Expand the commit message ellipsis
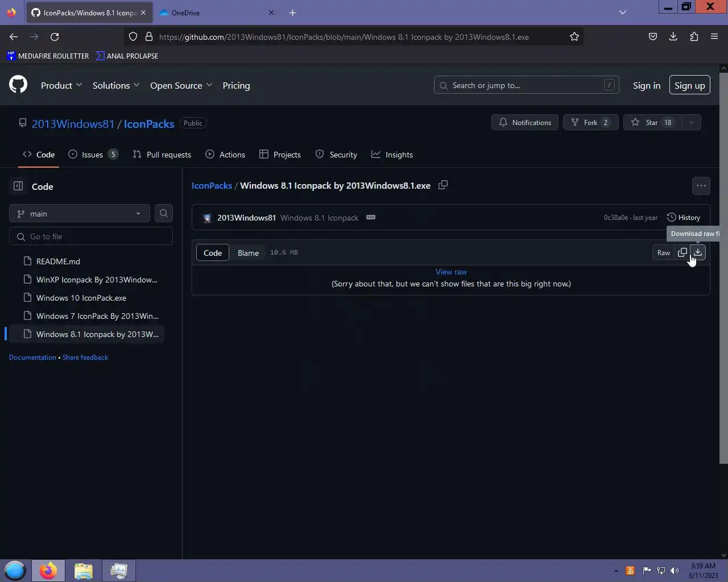The height and width of the screenshot is (582, 728). (371, 217)
